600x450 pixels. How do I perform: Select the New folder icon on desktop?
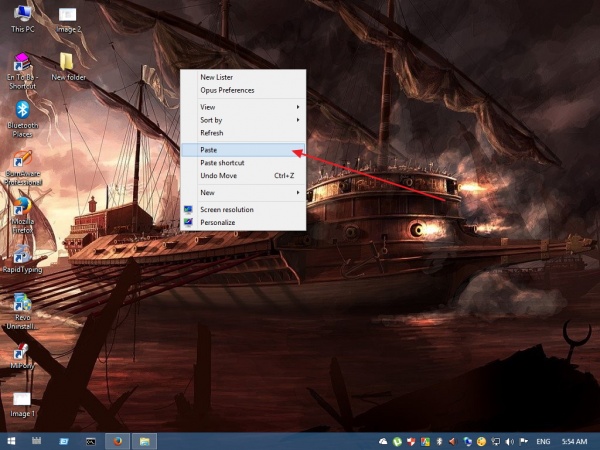[68, 63]
